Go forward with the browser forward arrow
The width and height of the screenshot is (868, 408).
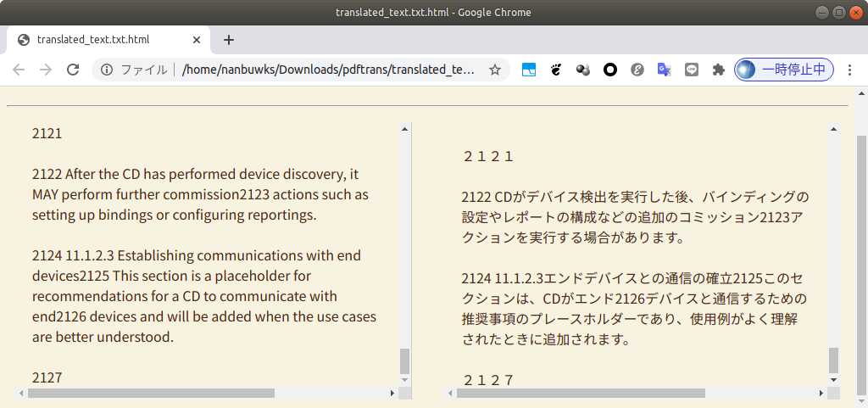(x=46, y=70)
